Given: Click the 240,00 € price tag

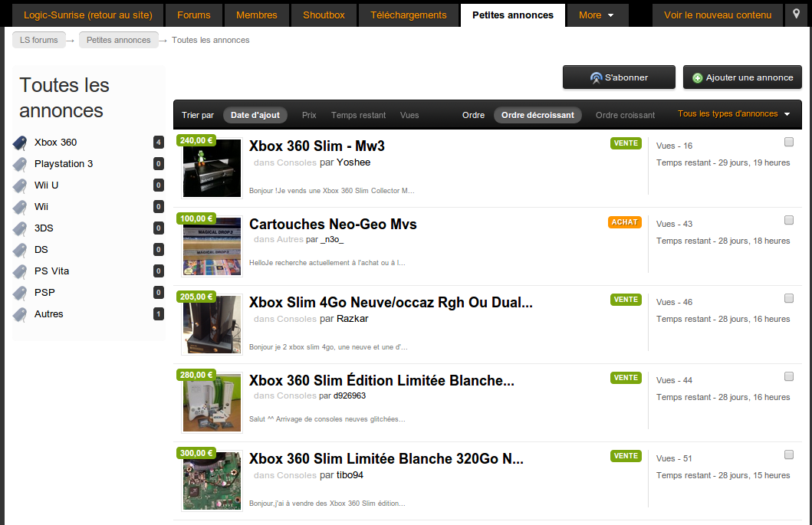Looking at the screenshot, I should pyautogui.click(x=197, y=140).
